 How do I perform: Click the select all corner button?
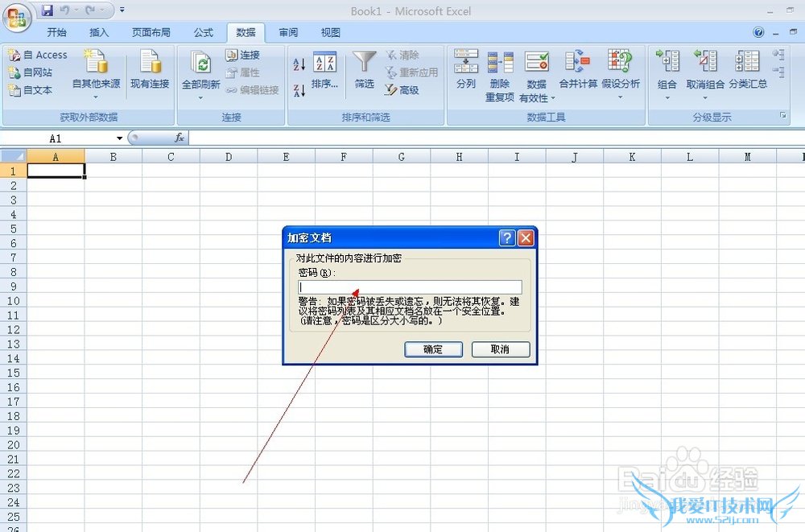point(14,156)
